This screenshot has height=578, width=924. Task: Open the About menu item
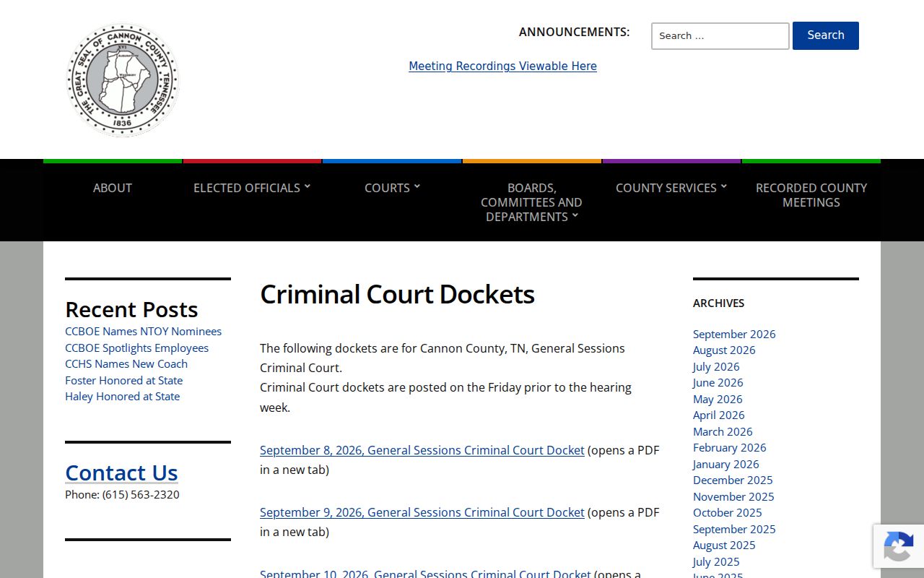(x=113, y=188)
